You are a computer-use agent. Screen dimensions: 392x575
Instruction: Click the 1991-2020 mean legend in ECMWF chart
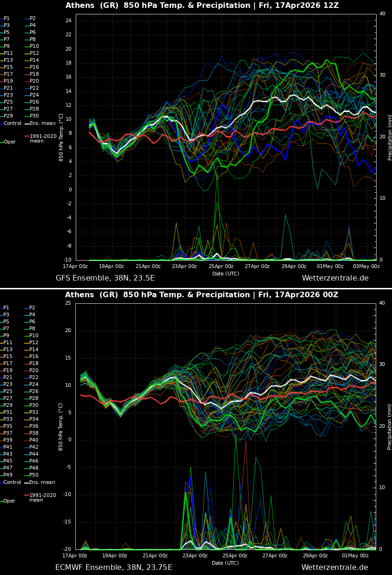43,497
